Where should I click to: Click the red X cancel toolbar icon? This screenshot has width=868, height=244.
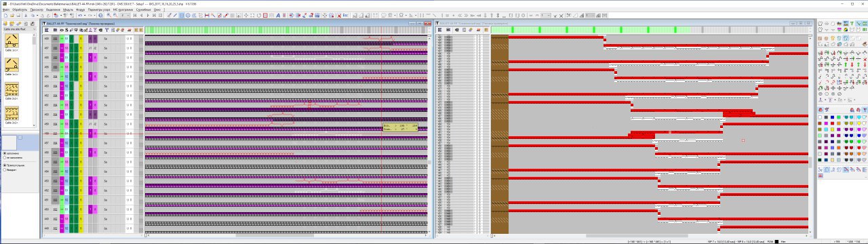tap(339, 16)
